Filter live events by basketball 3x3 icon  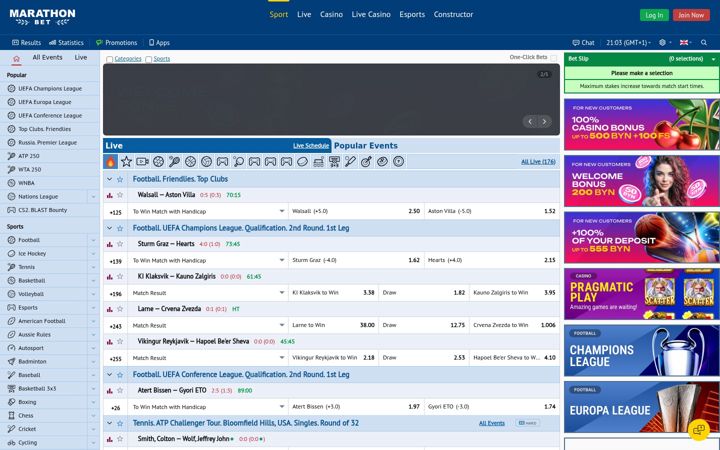click(x=334, y=162)
